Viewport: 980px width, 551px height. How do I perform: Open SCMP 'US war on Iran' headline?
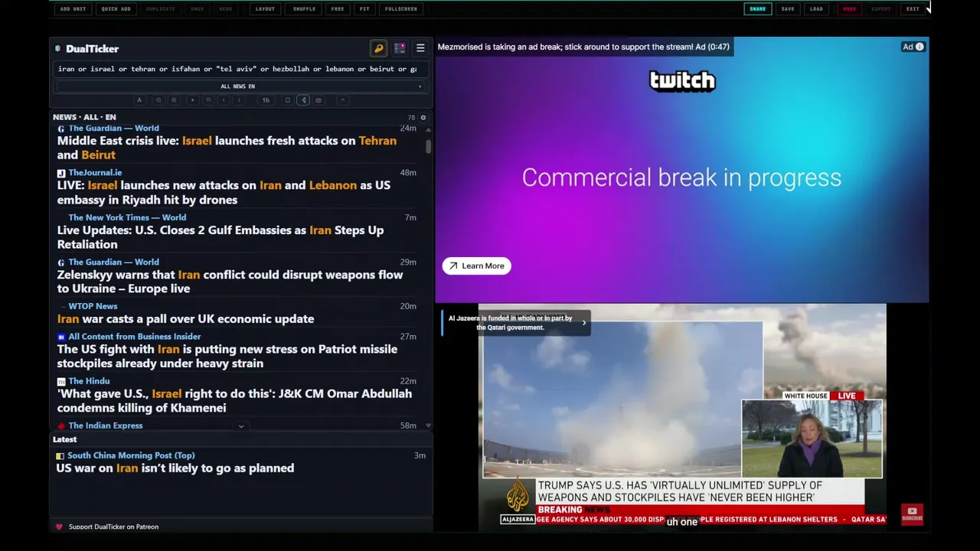pos(175,468)
